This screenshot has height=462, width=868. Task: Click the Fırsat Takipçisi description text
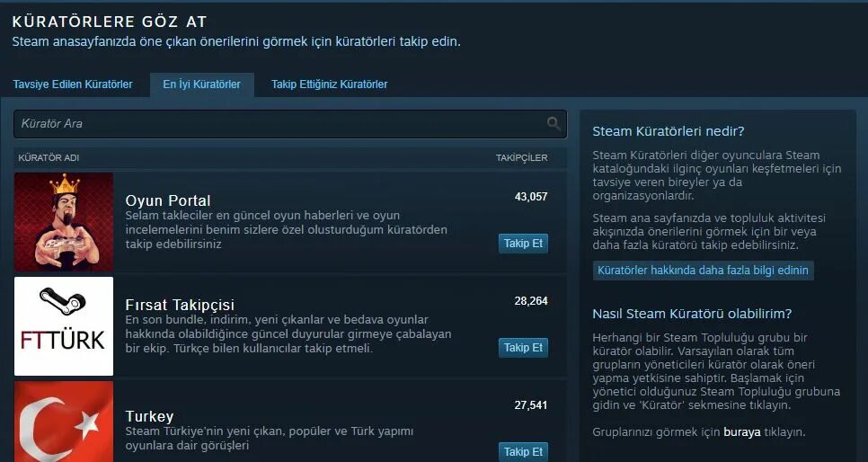coord(288,334)
